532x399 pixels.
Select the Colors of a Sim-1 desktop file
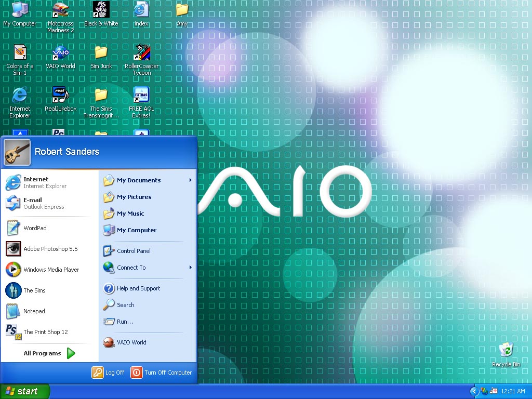(x=20, y=60)
